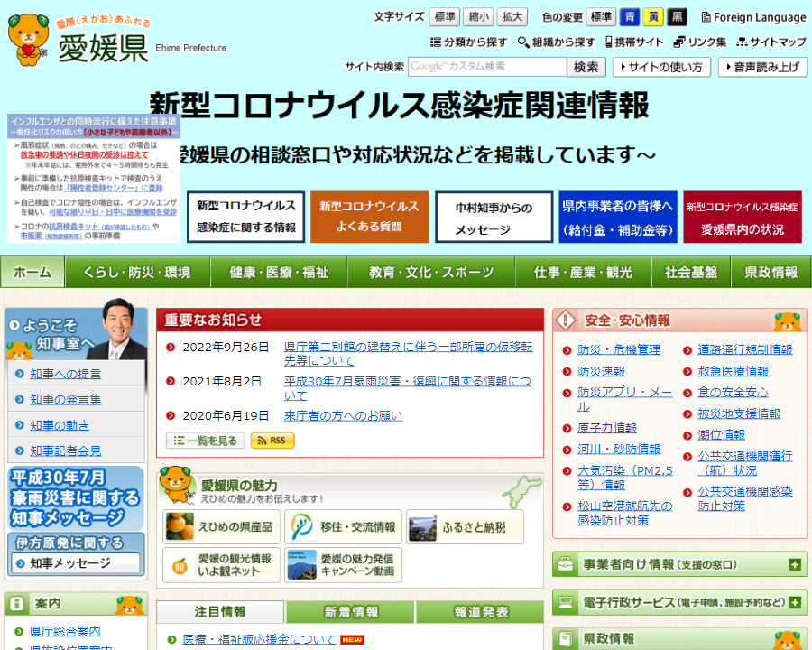Viewport: 812px width, 650px height.
Task: Switch to 注目情報 tab
Action: tap(220, 612)
